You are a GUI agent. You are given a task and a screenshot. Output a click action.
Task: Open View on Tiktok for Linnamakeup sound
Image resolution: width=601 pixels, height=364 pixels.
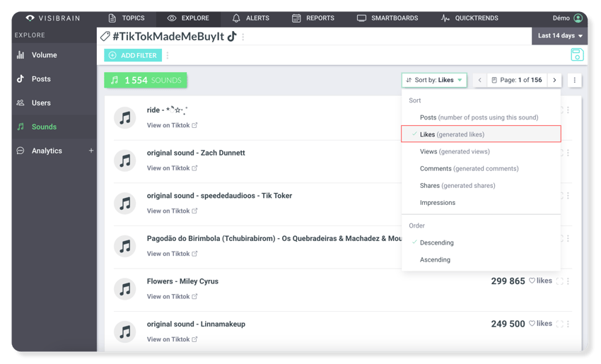point(172,339)
